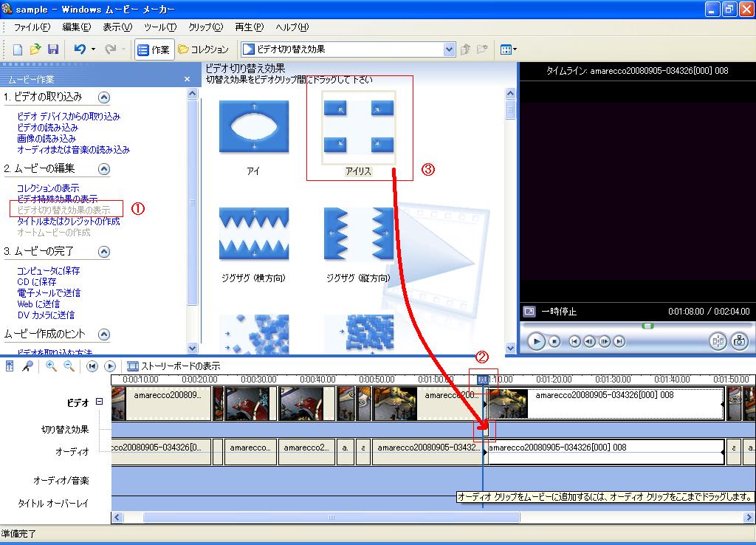Viewport: 756px width, 545px height.
Task: Click the monitor Forward button
Action: [619, 341]
